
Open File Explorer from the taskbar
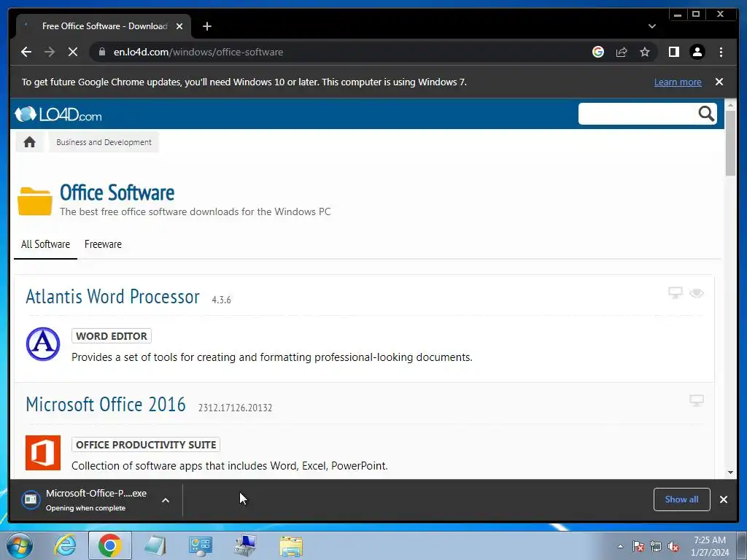291,545
